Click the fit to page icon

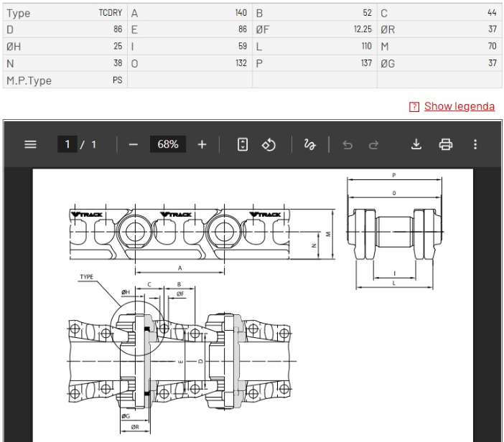242,144
